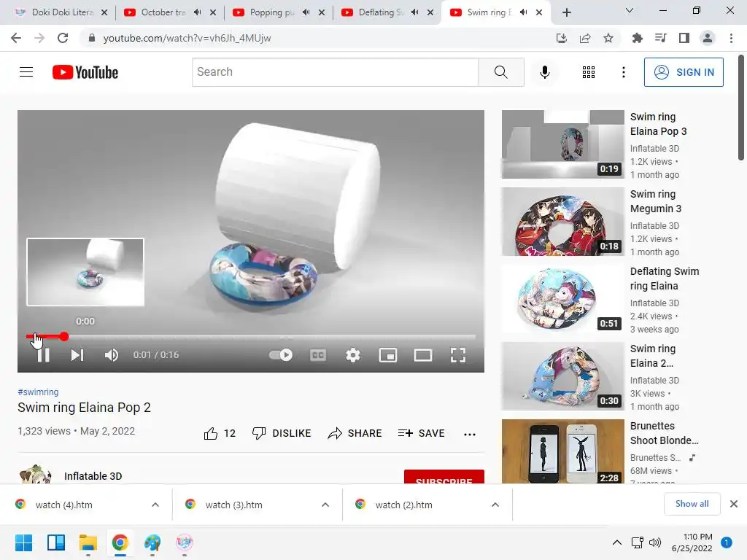Expand options for watch (2).htm download

click(x=495, y=505)
